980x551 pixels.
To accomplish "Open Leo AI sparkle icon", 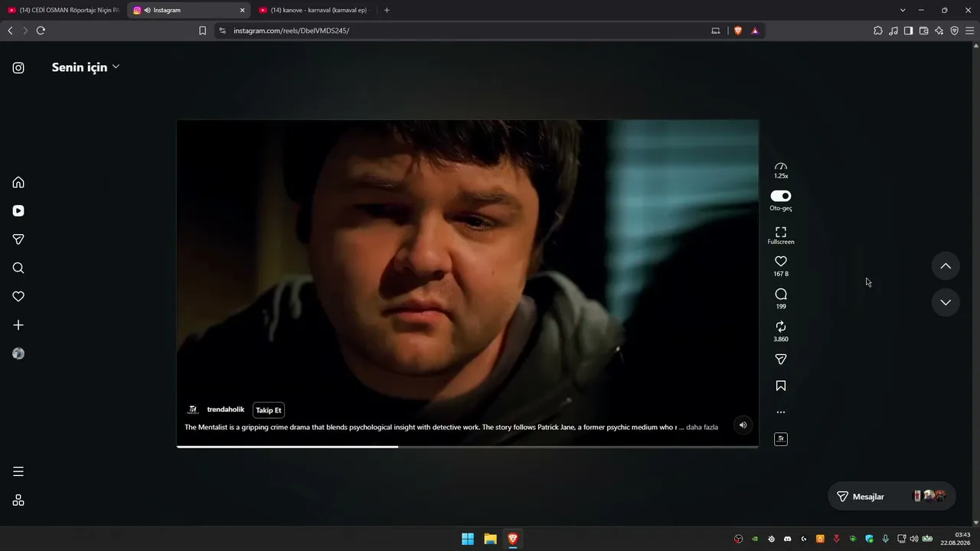I will click(x=939, y=31).
